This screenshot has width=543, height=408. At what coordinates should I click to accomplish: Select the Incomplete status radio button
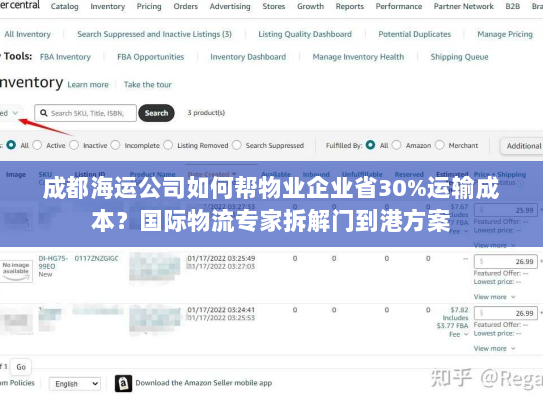[x=116, y=145]
